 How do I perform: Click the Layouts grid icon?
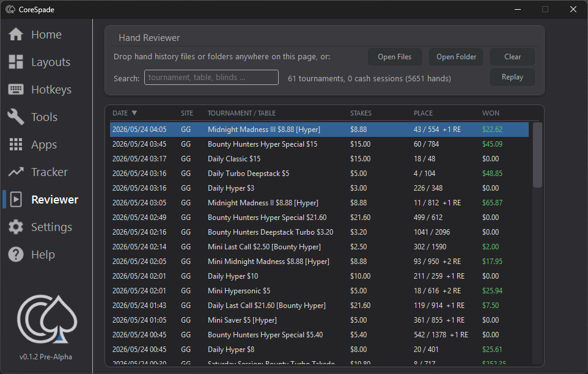coord(16,62)
